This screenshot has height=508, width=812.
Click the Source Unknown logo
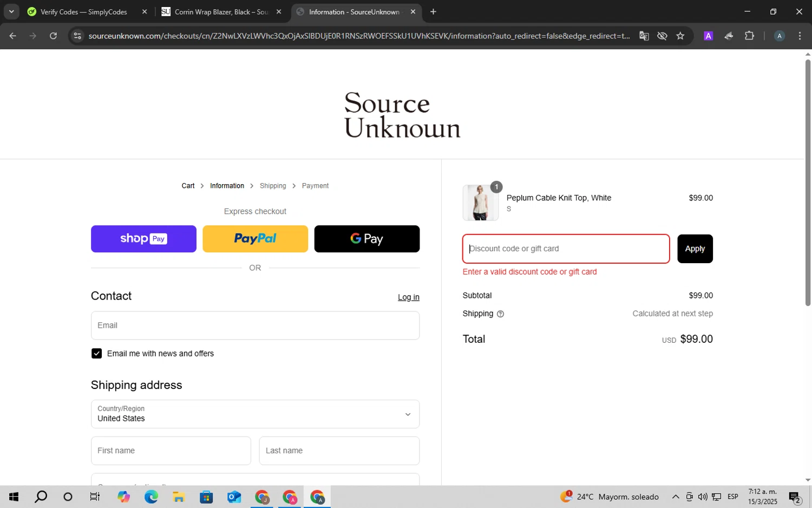[x=402, y=114]
